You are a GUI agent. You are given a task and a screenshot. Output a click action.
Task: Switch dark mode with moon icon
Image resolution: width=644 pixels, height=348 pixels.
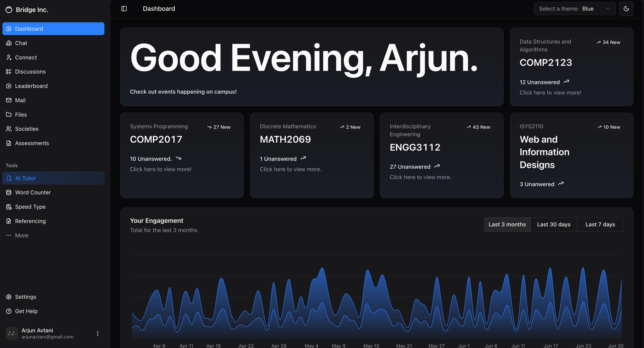point(626,9)
